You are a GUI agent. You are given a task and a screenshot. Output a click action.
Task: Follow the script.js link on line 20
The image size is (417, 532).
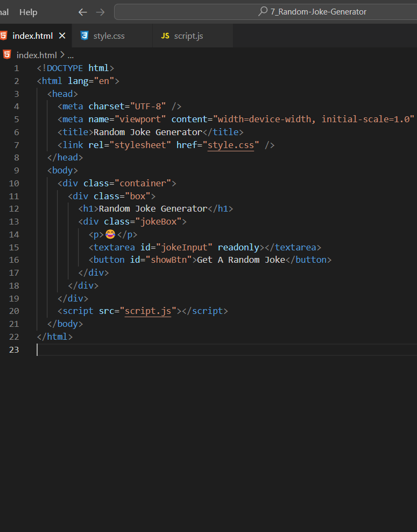tap(148, 311)
